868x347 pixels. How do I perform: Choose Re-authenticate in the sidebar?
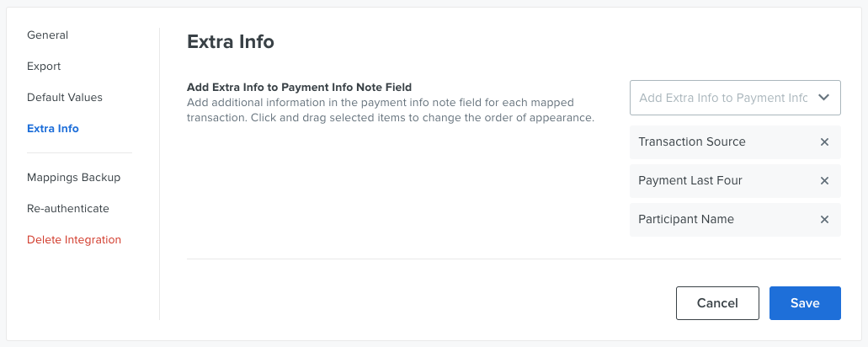[x=68, y=209]
